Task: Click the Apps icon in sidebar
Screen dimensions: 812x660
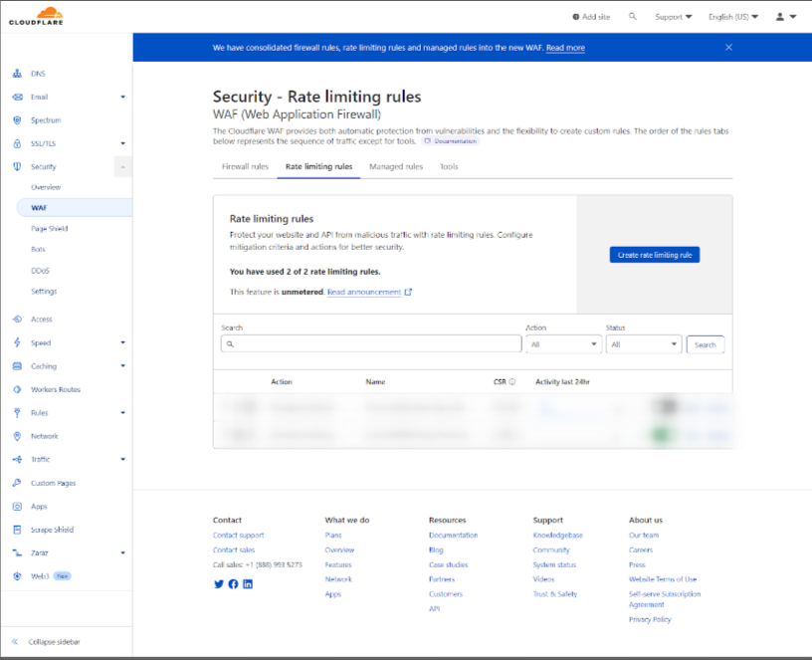Action: (17, 506)
